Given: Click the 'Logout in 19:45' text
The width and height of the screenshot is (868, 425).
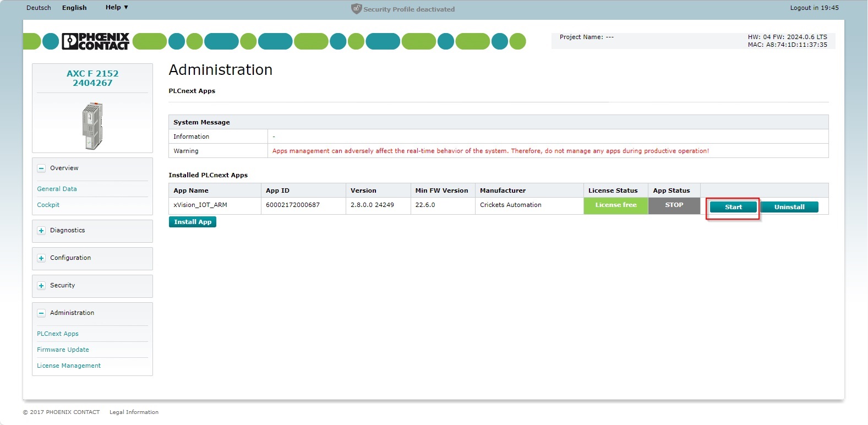Looking at the screenshot, I should click(815, 8).
